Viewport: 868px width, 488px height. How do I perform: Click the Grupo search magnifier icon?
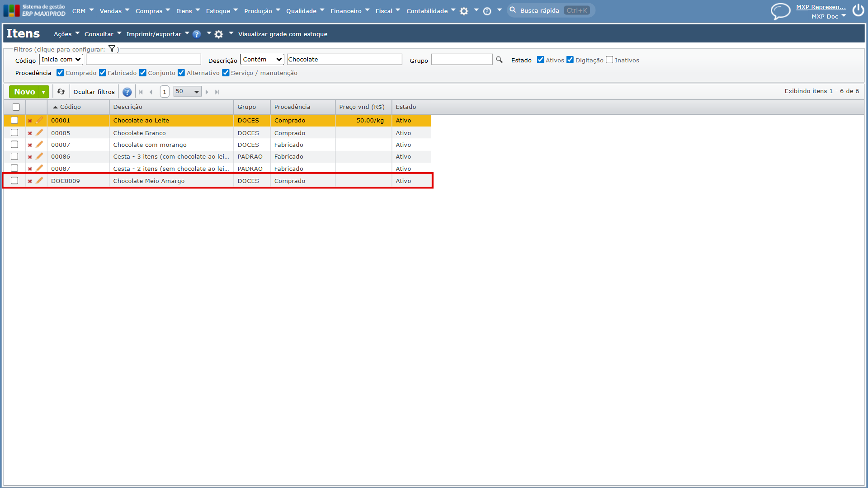coord(499,60)
